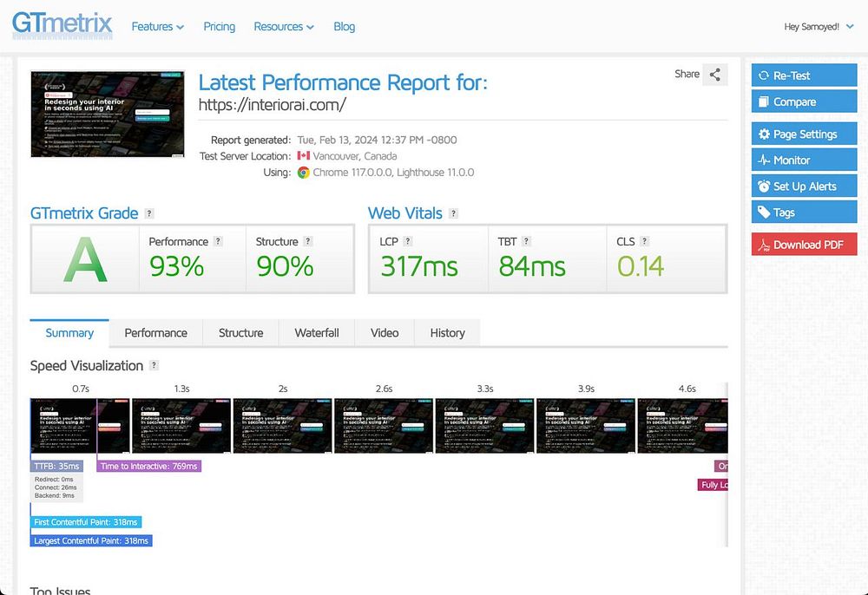The height and width of the screenshot is (595, 868).
Task: Click the Largest Contentful Paint: 318ms marker
Action: (x=91, y=541)
